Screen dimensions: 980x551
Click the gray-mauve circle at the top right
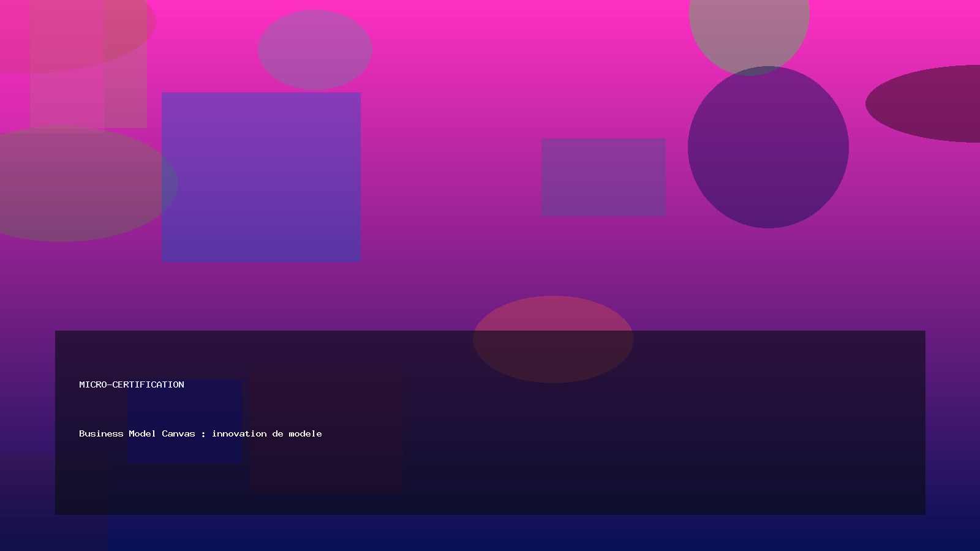pos(748,24)
